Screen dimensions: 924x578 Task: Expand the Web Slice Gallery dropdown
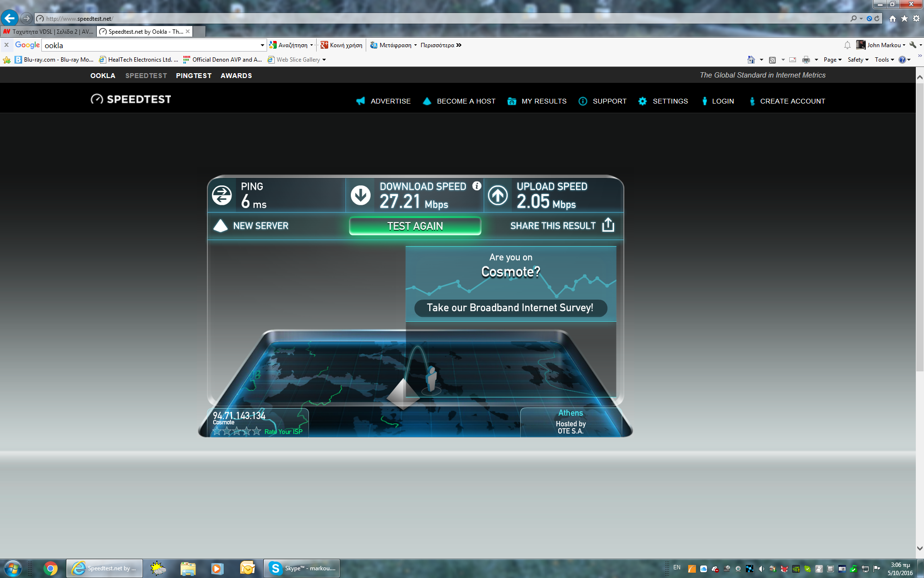[x=324, y=60]
